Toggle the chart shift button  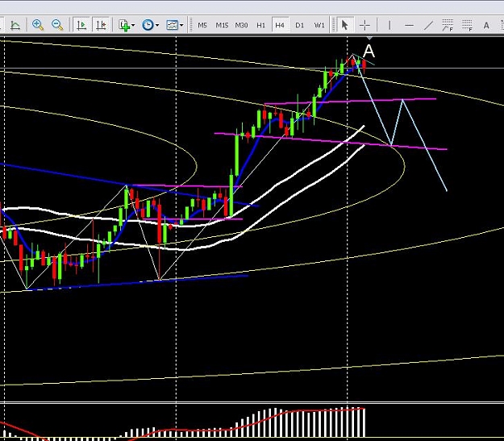102,25
